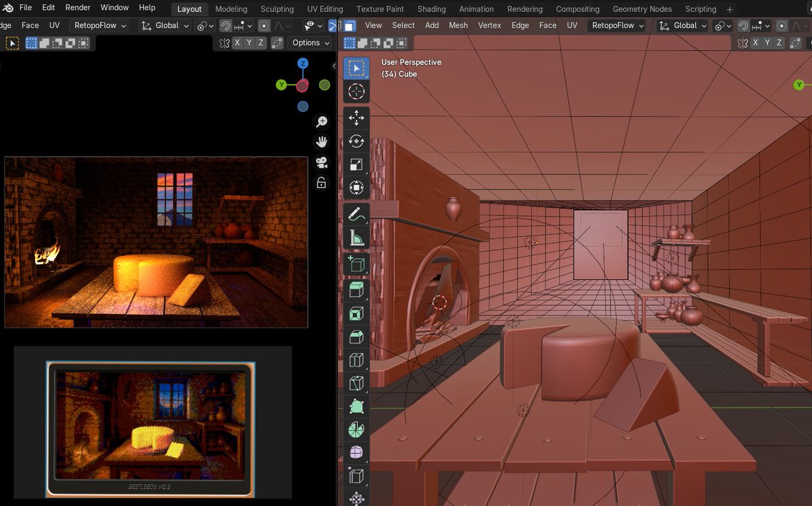This screenshot has height=506, width=812.
Task: Open RetopoFlow dropdown in right viewport
Action: 616,26
